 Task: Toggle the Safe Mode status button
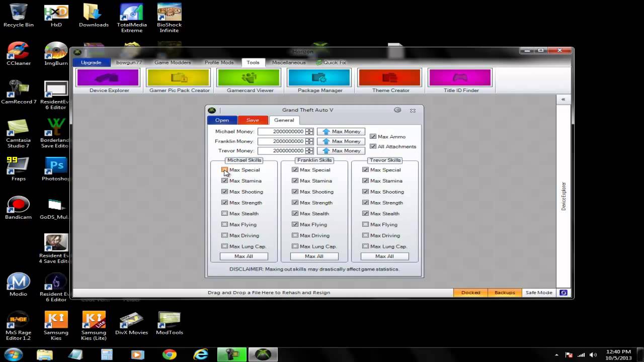(539, 293)
